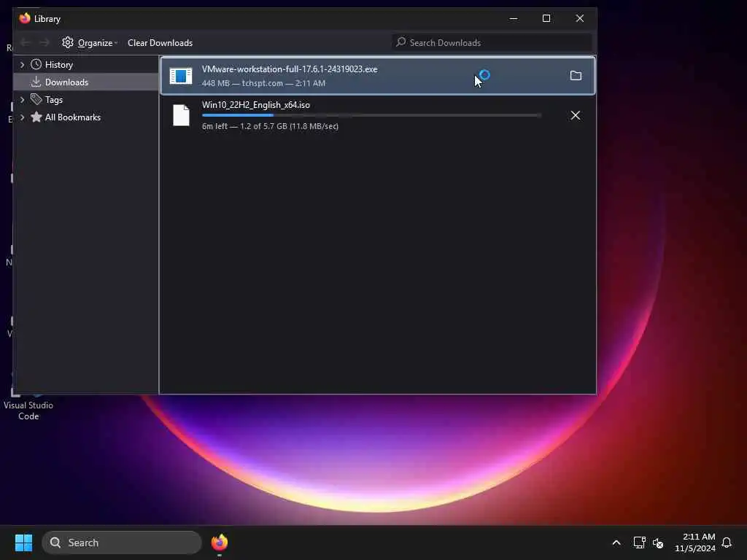Click Clear Downloads button
The image size is (747, 560).
click(x=160, y=43)
